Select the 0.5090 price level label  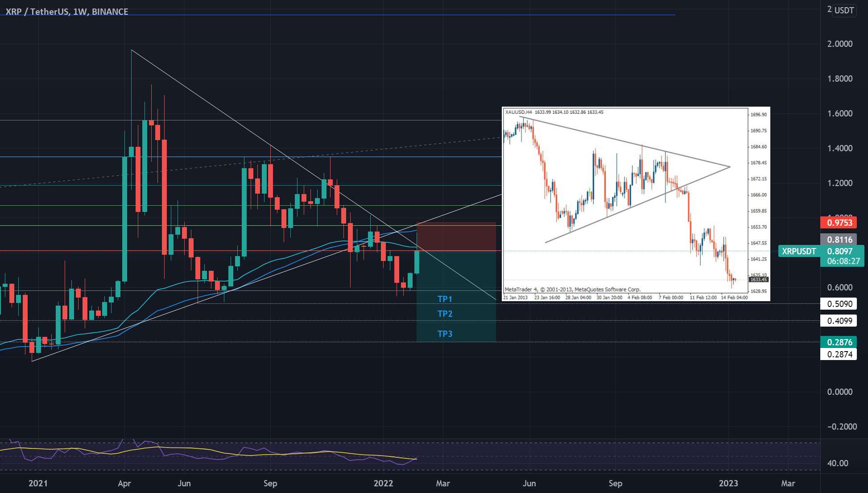click(839, 304)
